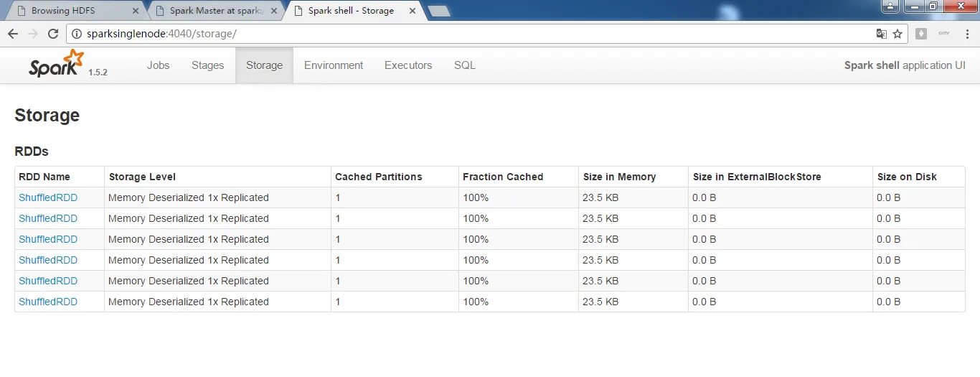Image resolution: width=980 pixels, height=377 pixels.
Task: Click the browser back arrow
Action: (x=13, y=34)
